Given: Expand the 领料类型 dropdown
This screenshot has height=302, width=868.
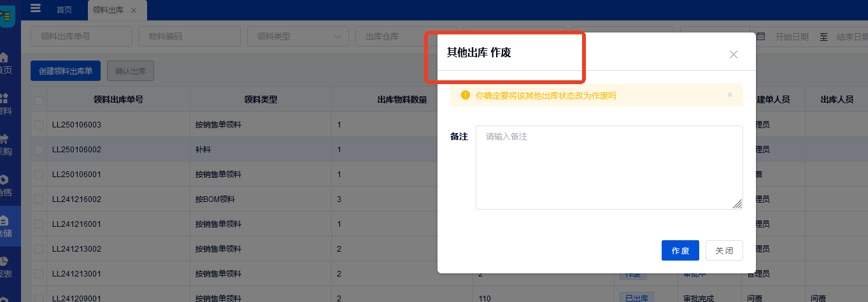Looking at the screenshot, I should coord(297,36).
